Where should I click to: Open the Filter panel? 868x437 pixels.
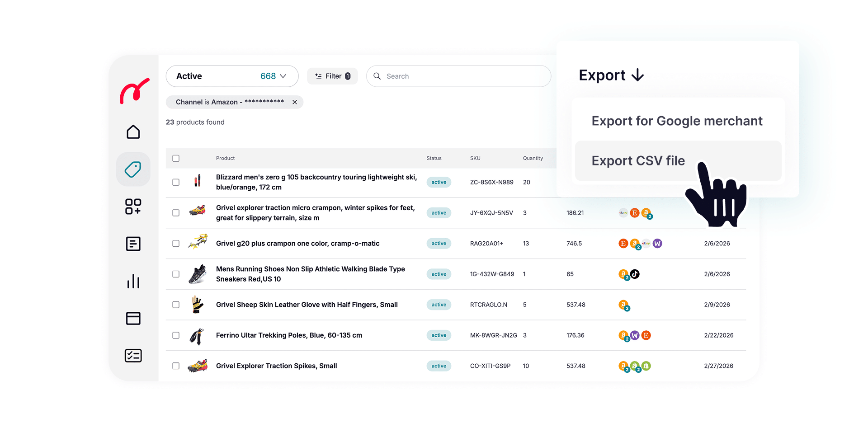point(332,76)
